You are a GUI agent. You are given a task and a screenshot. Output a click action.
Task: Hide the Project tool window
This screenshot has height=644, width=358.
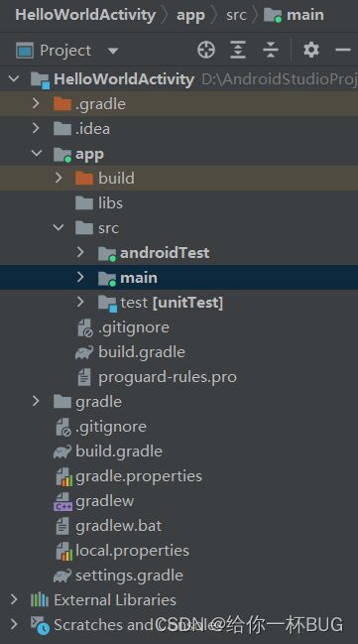click(343, 51)
